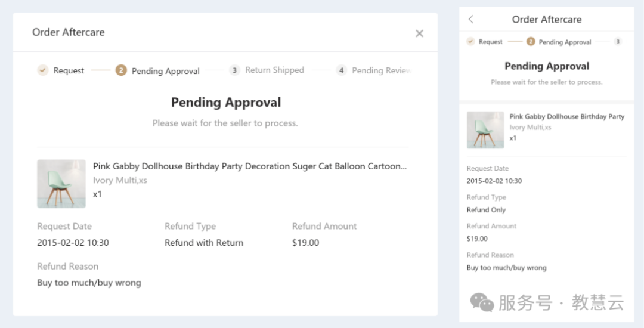The height and width of the screenshot is (328, 644).
Task: Open desktop Pink Gabby Dollhouse product title
Action: tap(249, 166)
